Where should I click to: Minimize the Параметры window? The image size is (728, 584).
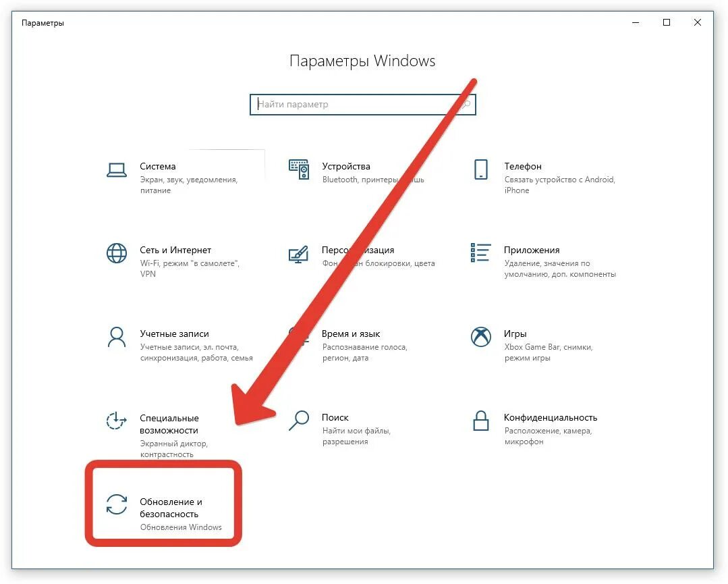(636, 22)
